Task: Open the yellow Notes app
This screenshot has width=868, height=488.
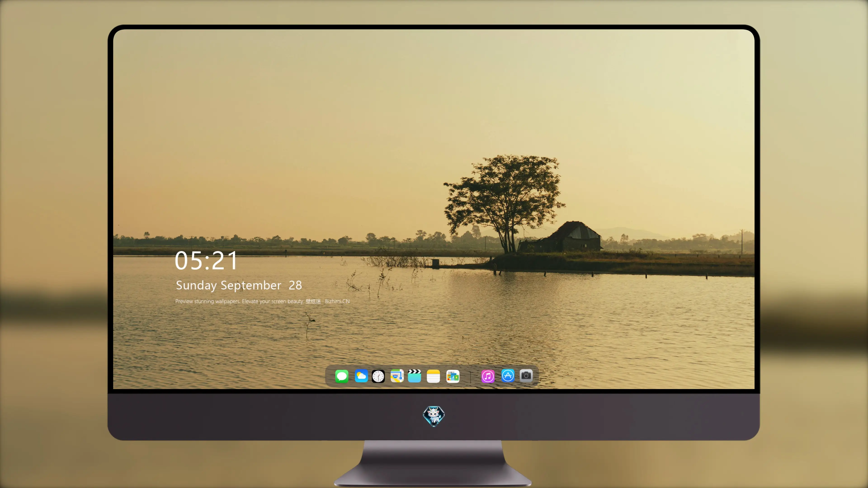Action: coord(433,376)
